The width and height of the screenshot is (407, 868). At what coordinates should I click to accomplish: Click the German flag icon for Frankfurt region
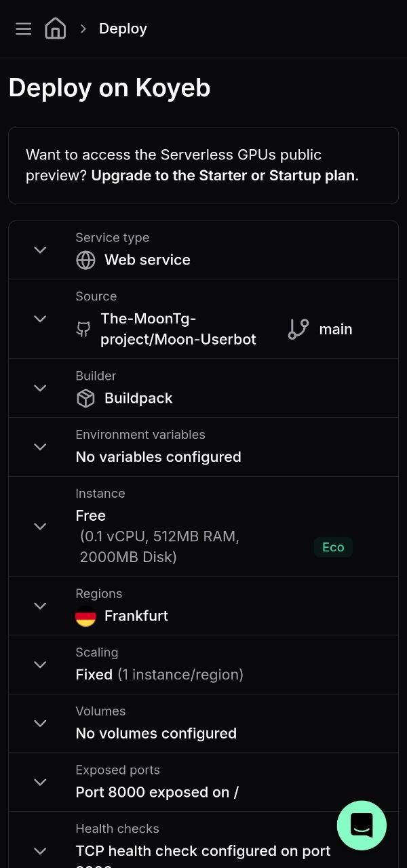tap(85, 616)
